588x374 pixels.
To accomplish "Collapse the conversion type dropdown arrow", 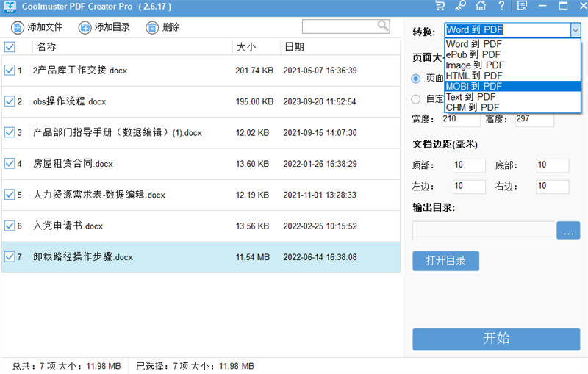I will click(576, 30).
